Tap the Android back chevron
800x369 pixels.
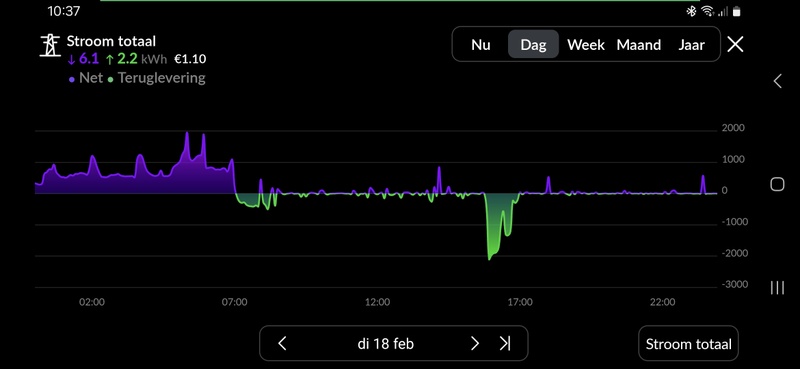pos(777,81)
